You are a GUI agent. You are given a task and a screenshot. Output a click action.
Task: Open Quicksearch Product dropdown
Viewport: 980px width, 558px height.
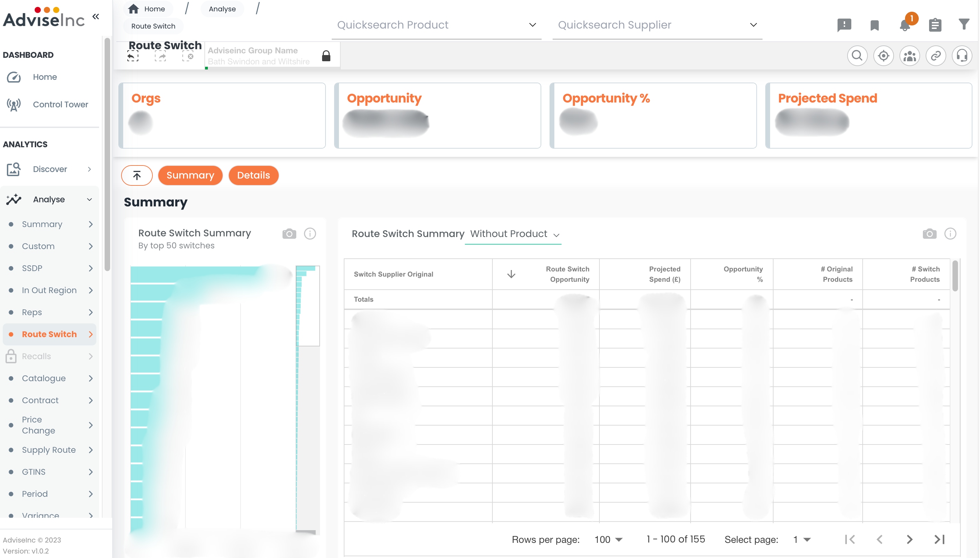coord(436,25)
